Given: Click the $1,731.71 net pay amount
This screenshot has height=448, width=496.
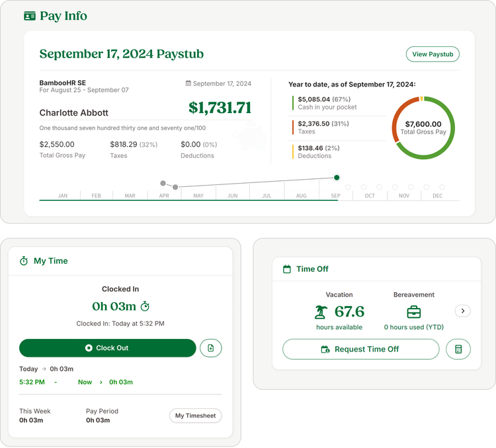Looking at the screenshot, I should pos(220,108).
